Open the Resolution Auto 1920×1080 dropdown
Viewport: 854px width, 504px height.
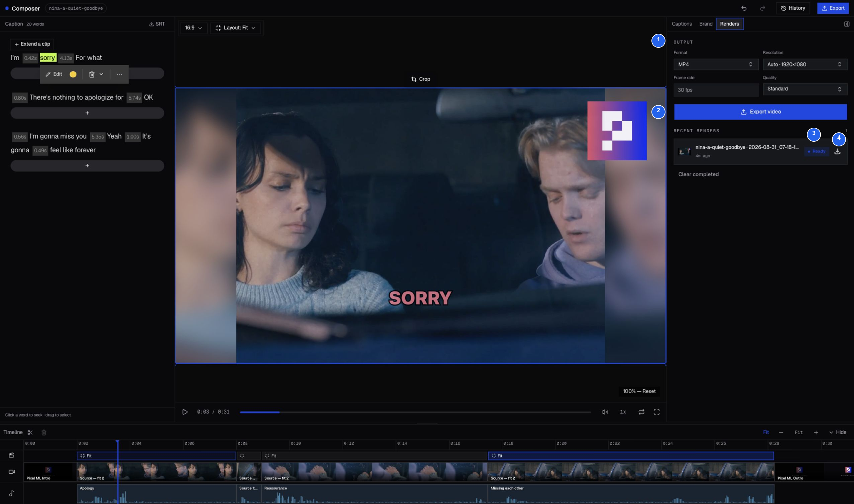[805, 64]
